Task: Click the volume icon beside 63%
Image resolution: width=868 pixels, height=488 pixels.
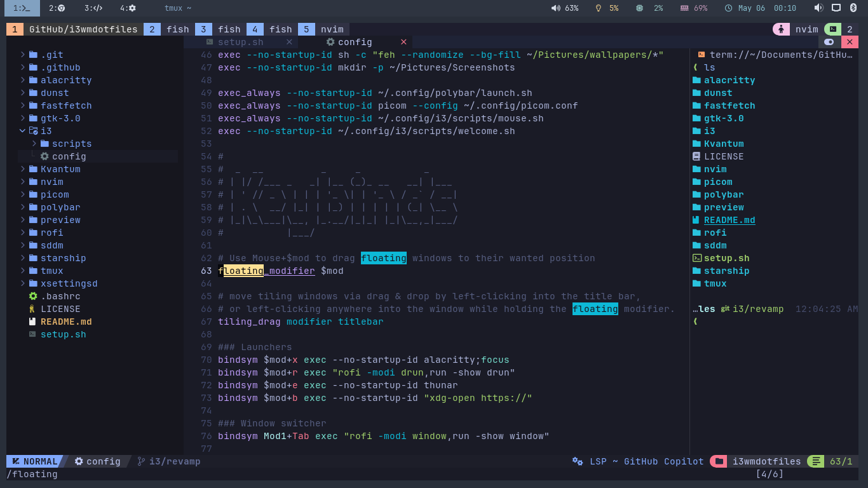Action: 555,8
